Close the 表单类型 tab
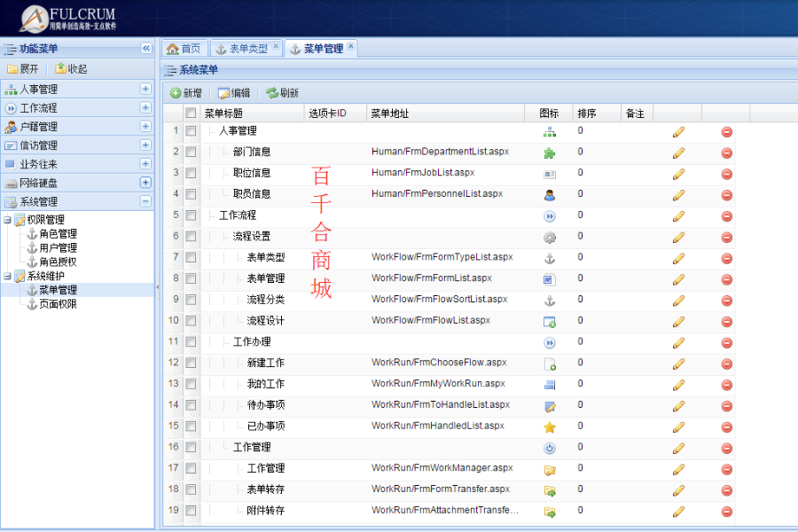Image resolution: width=798 pixels, height=532 pixels. click(276, 46)
